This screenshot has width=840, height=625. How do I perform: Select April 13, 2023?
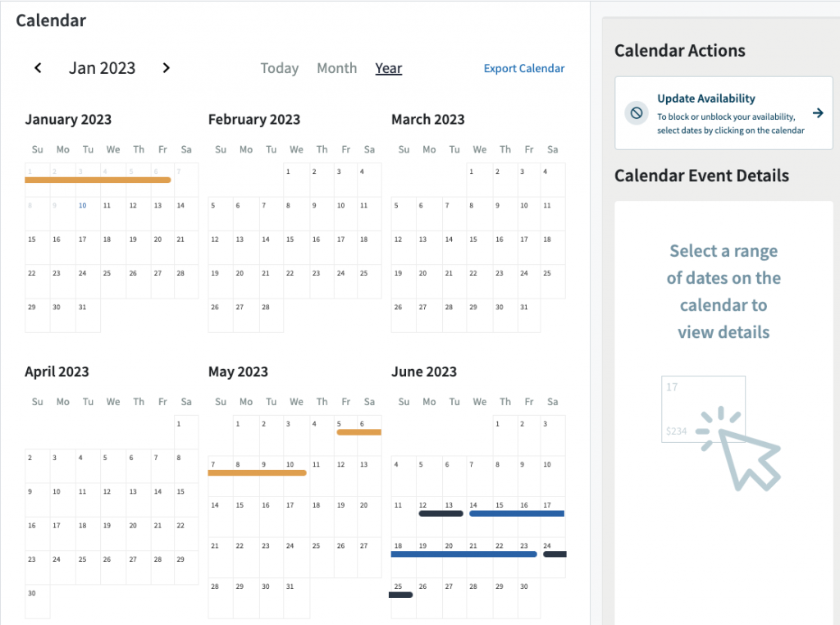138,500
